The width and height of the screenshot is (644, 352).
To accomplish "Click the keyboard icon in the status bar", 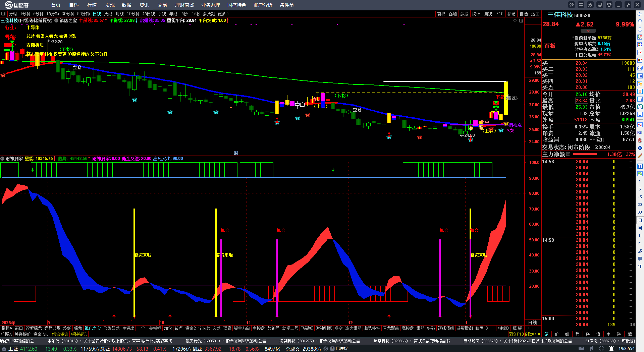I will [581, 349].
